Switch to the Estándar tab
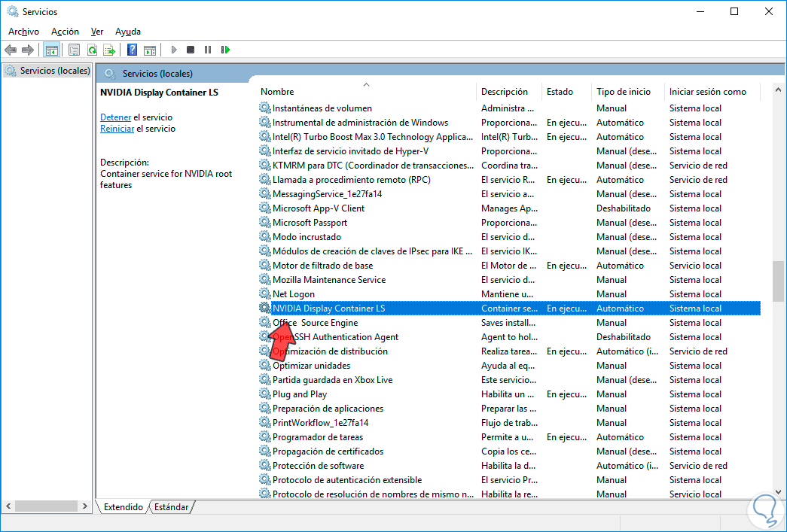 pyautogui.click(x=171, y=507)
